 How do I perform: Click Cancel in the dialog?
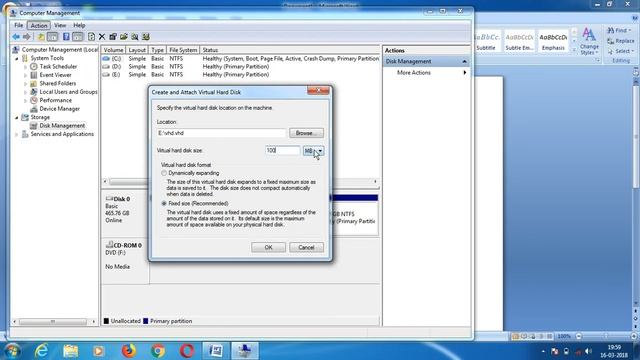pyautogui.click(x=306, y=247)
